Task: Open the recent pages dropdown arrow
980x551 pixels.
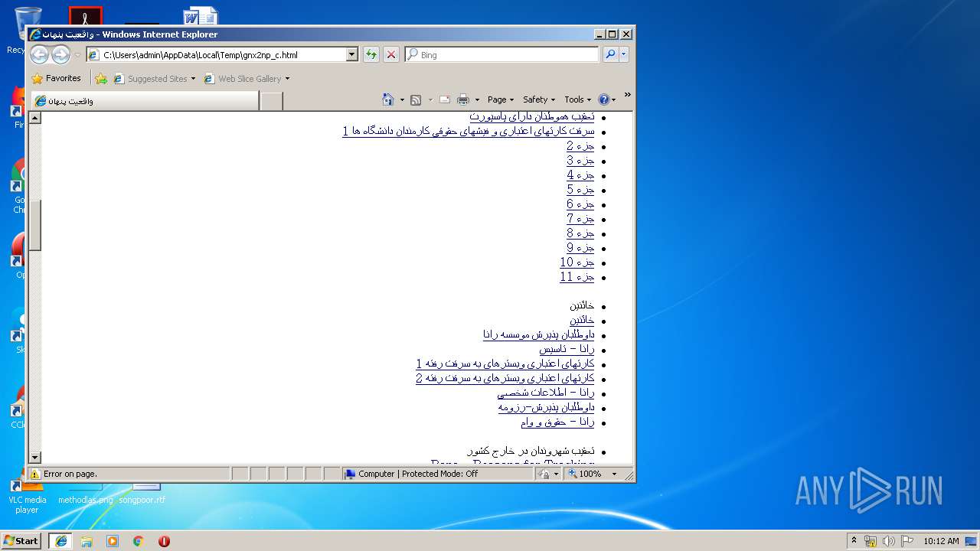Action: coord(77,55)
